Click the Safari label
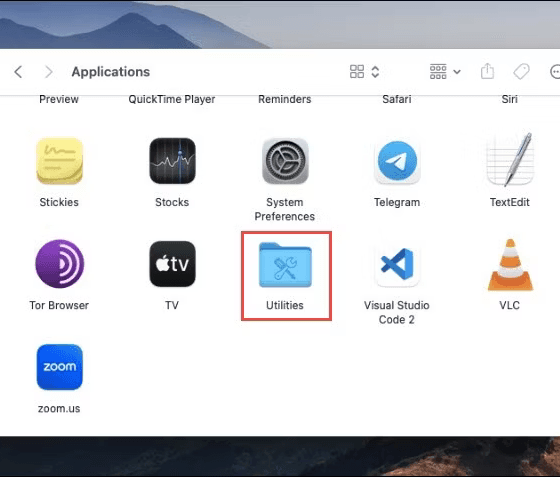This screenshot has width=560, height=477. point(397,99)
